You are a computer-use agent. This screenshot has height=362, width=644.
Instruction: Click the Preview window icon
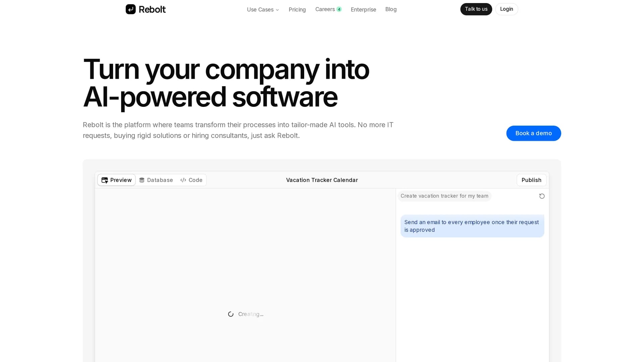pos(105,180)
